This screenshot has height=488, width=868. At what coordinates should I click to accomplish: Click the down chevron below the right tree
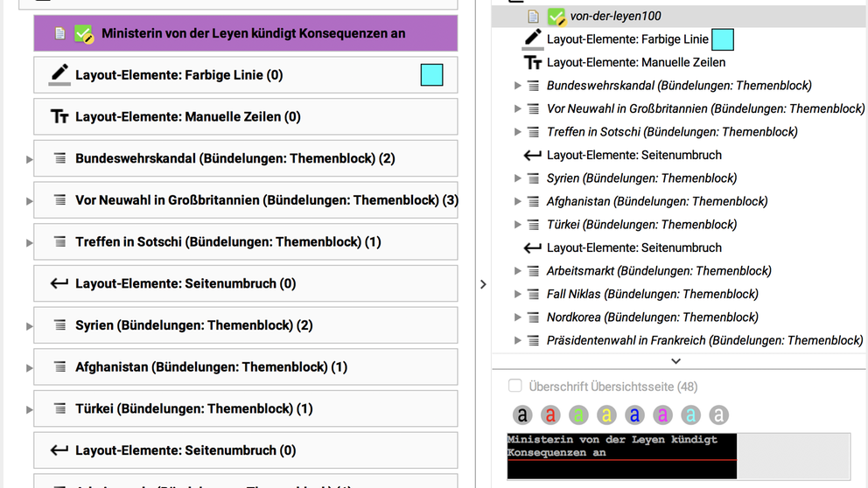(x=675, y=360)
